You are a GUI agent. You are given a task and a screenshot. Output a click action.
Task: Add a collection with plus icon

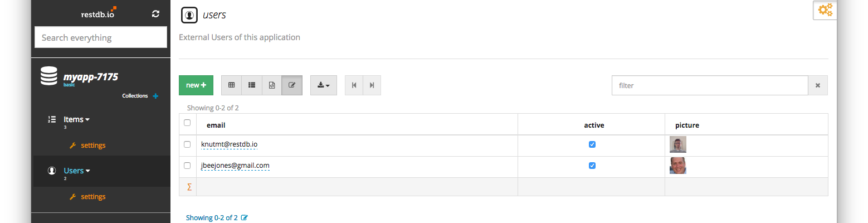click(x=155, y=96)
